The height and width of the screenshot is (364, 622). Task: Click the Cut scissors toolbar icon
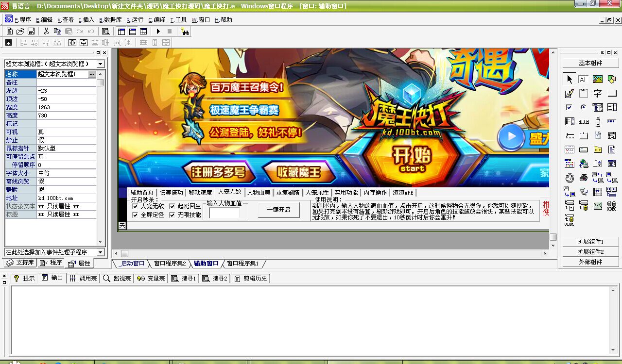(46, 32)
